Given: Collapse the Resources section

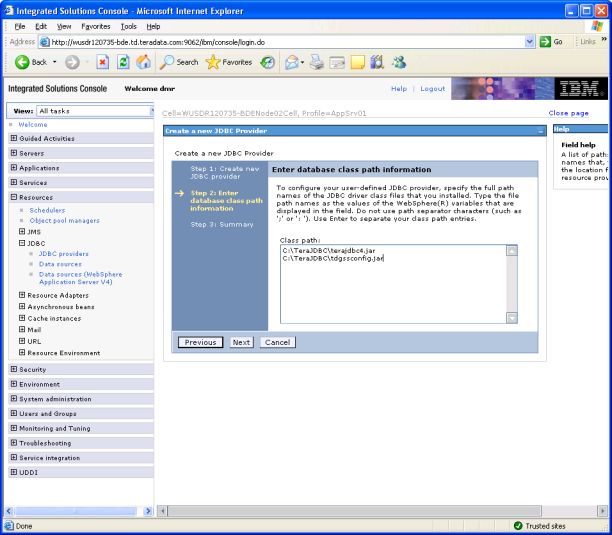Looking at the screenshot, I should click(14, 197).
